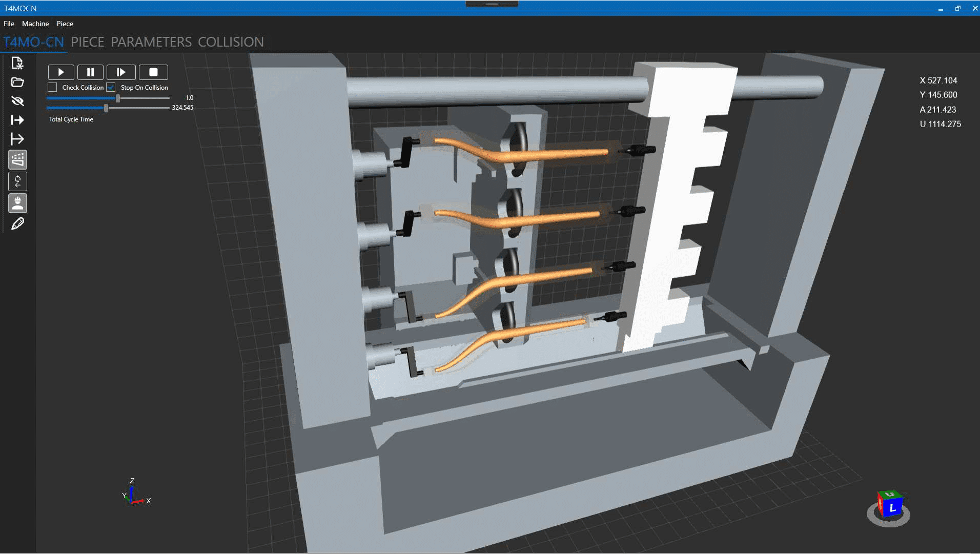
Task: Click the A 211.423 coordinate value
Action: point(937,110)
